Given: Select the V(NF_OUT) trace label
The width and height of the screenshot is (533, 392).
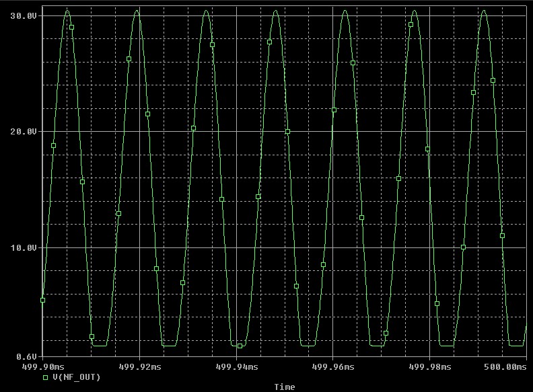Looking at the screenshot, I should tap(77, 377).
